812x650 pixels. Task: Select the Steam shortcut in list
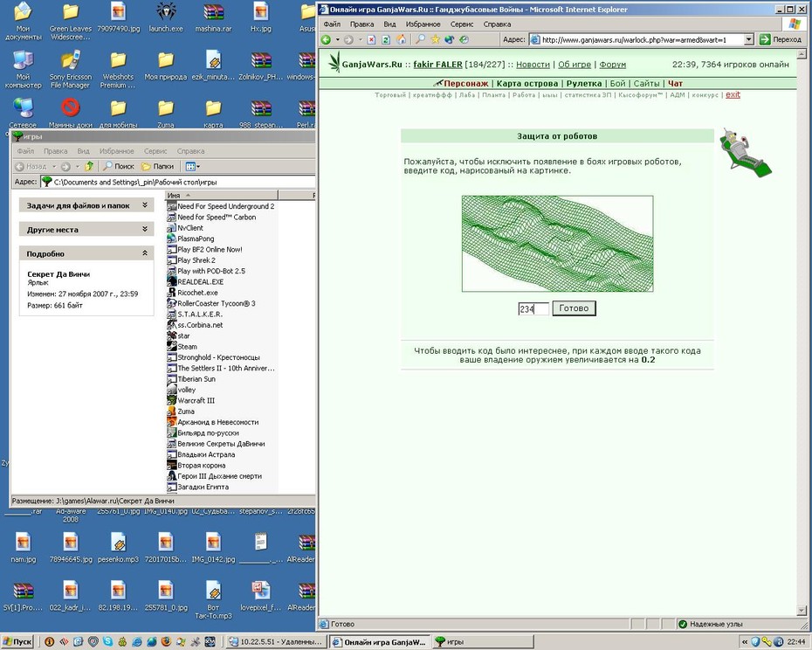pyautogui.click(x=182, y=347)
